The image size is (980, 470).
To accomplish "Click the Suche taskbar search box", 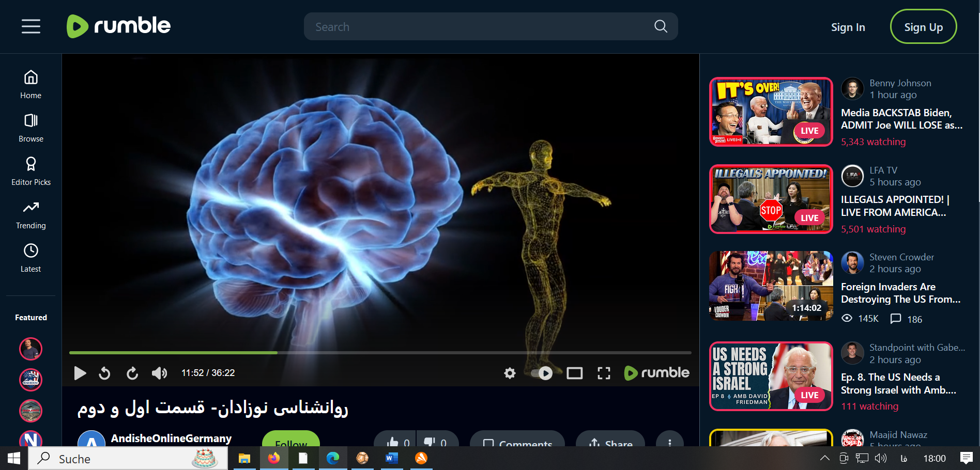I will [x=128, y=458].
